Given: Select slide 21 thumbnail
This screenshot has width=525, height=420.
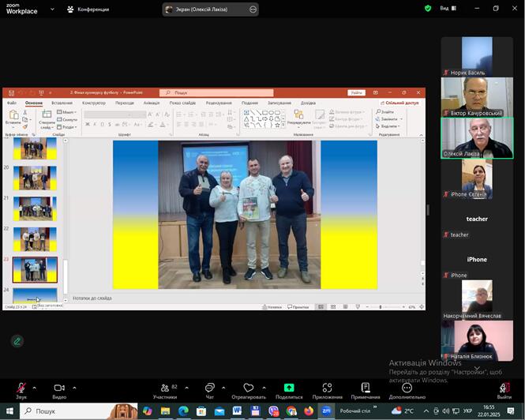Looking at the screenshot, I should (x=35, y=208).
